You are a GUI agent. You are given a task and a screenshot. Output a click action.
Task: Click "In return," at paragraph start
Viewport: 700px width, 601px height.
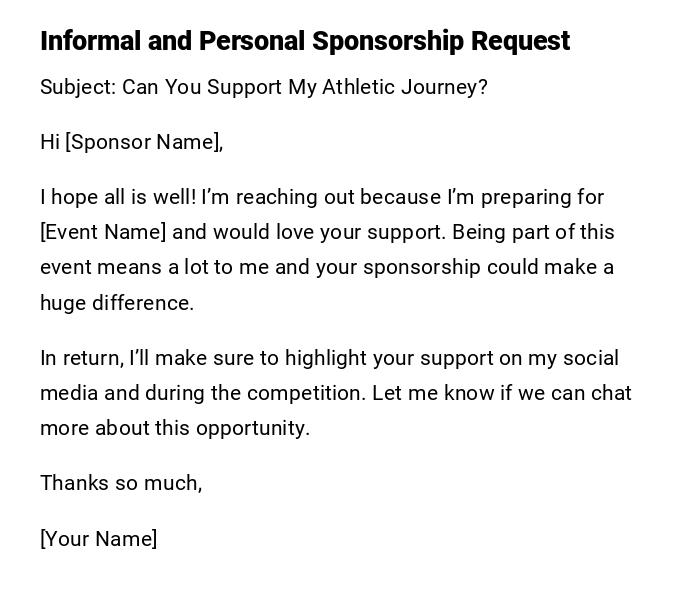(x=81, y=358)
